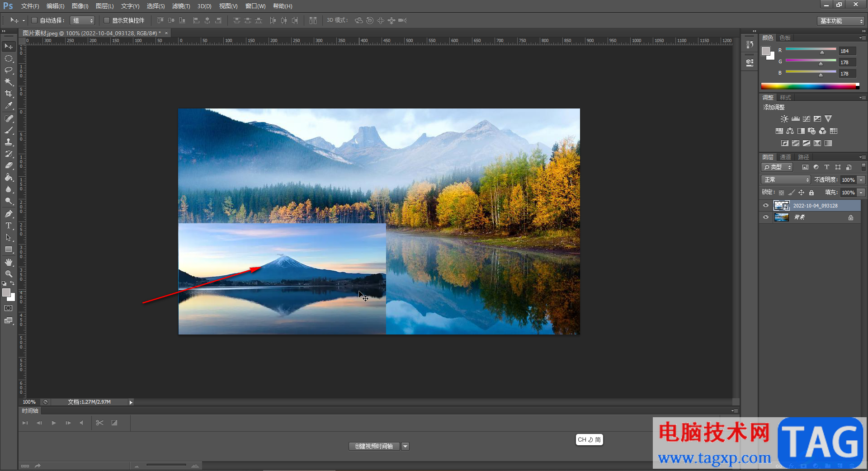Viewport: 868px width, 471px height.
Task: Click the G value input field
Action: coord(847,62)
